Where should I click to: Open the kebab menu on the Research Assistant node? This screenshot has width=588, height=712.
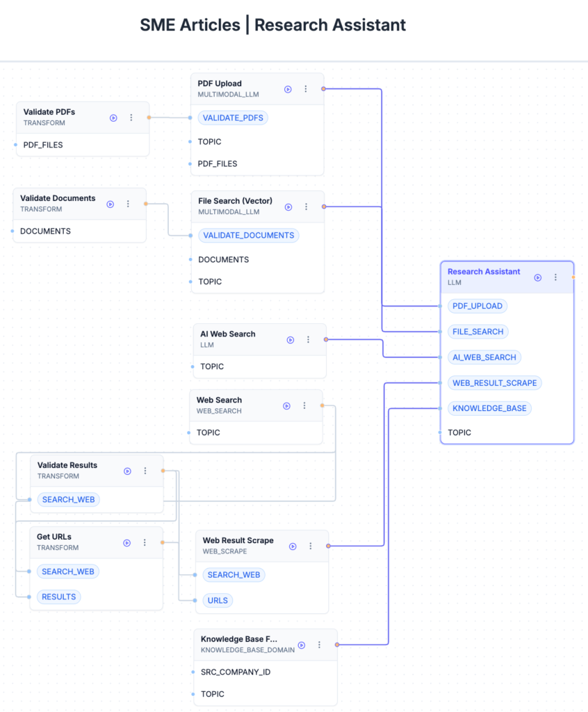coord(555,277)
